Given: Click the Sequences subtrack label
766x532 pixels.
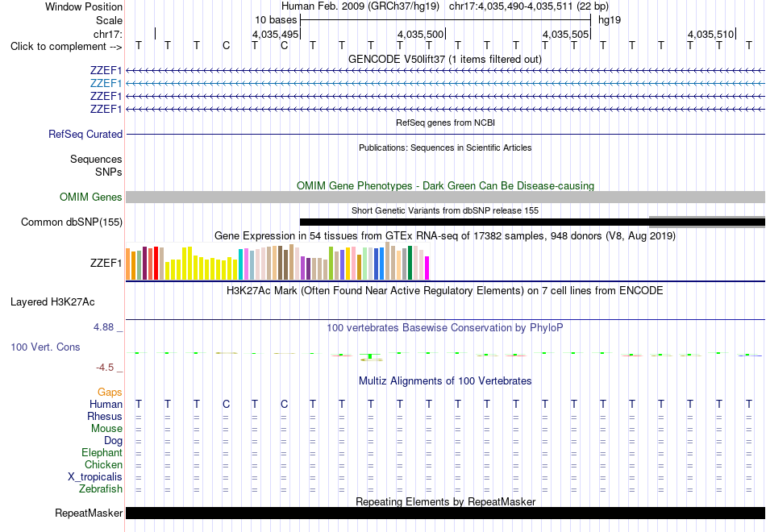Looking at the screenshot, I should tap(96, 160).
